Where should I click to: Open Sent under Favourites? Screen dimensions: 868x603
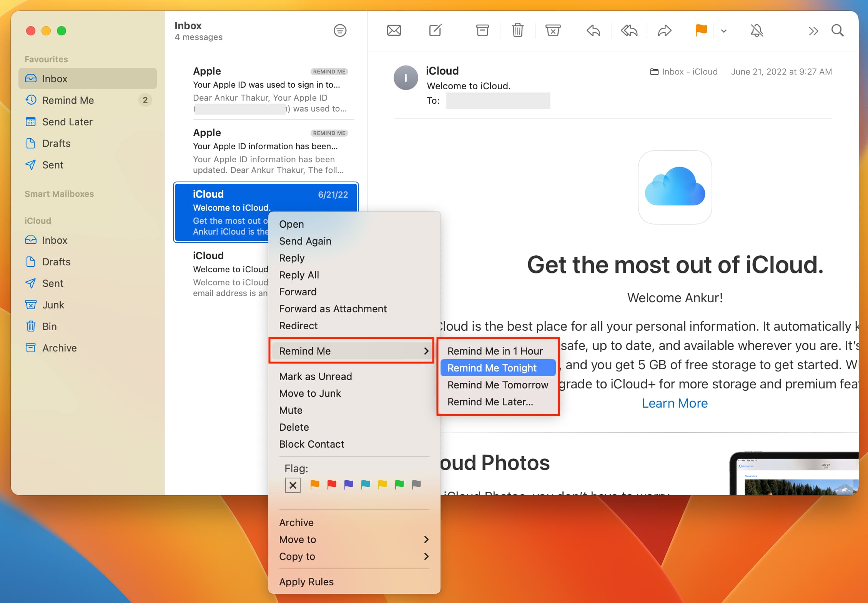88,165
